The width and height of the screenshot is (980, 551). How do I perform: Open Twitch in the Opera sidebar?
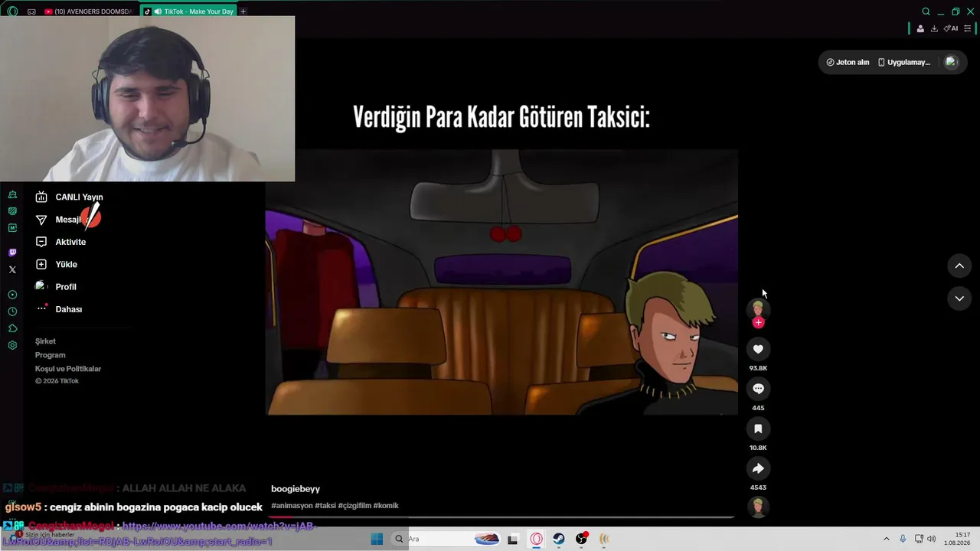12,253
